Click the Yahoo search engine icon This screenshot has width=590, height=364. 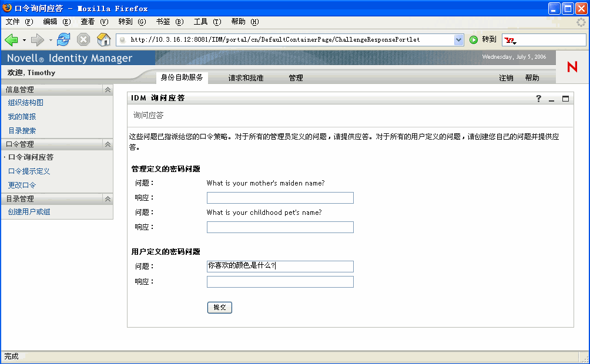coord(510,40)
